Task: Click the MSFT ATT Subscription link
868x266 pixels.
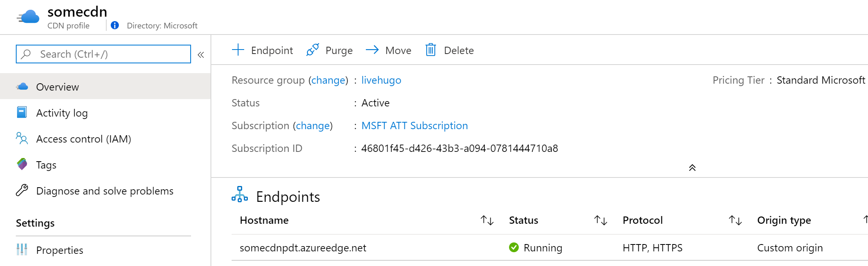Action: tap(414, 126)
